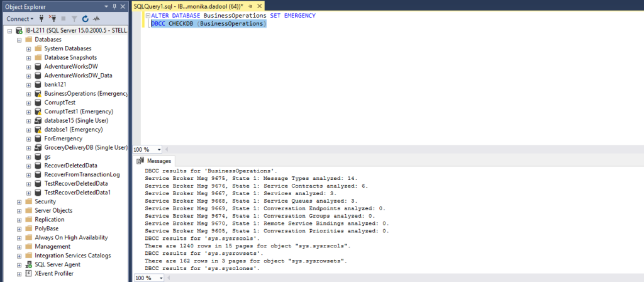Select RecoverFromTransactionLog database
This screenshot has width=644, height=282.
(x=82, y=175)
